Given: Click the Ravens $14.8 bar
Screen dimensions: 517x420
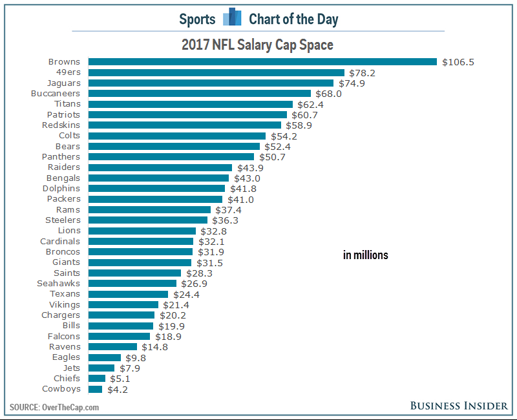Looking at the screenshot, I should pyautogui.click(x=112, y=346).
